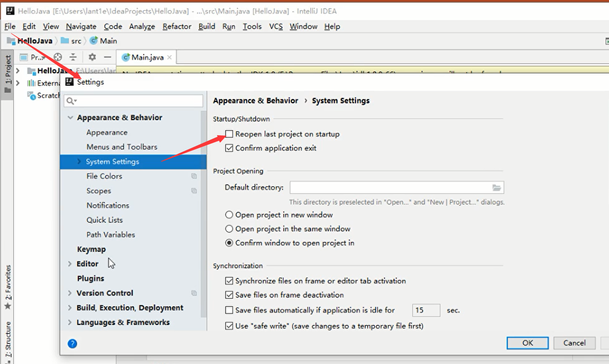Image resolution: width=609 pixels, height=364 pixels.
Task: Expand the System Settings subtree arrow
Action: [x=79, y=162]
